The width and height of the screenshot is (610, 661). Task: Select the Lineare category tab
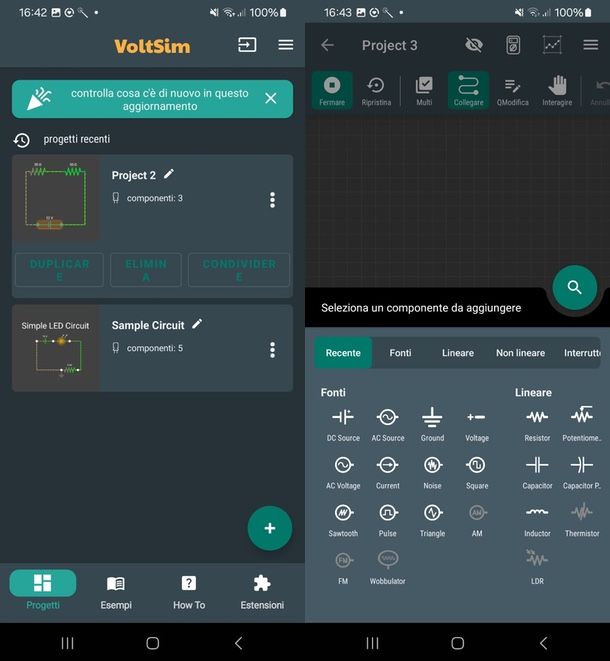click(x=458, y=353)
